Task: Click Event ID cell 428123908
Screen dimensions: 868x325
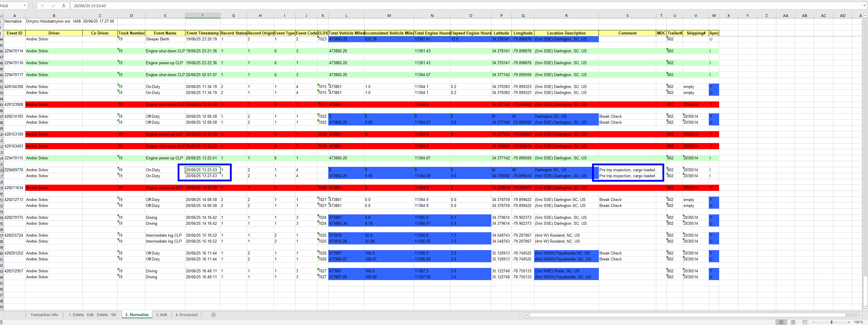Action: pyautogui.click(x=14, y=104)
